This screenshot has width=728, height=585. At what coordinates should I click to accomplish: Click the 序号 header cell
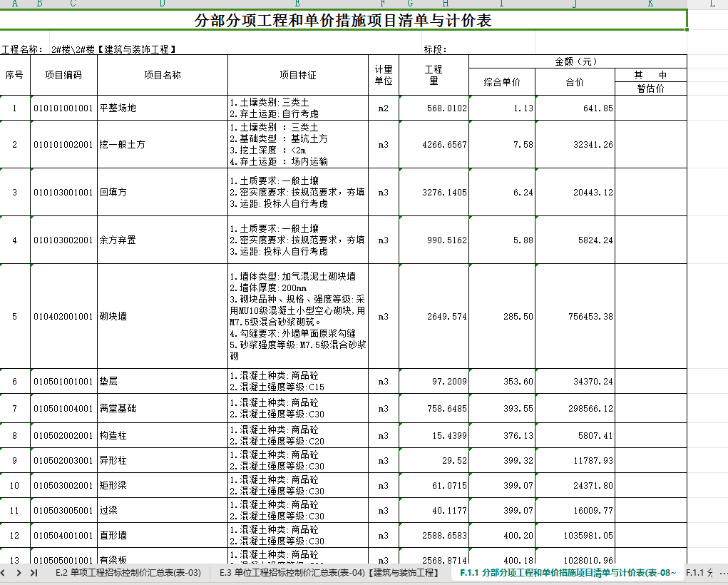pos(14,75)
